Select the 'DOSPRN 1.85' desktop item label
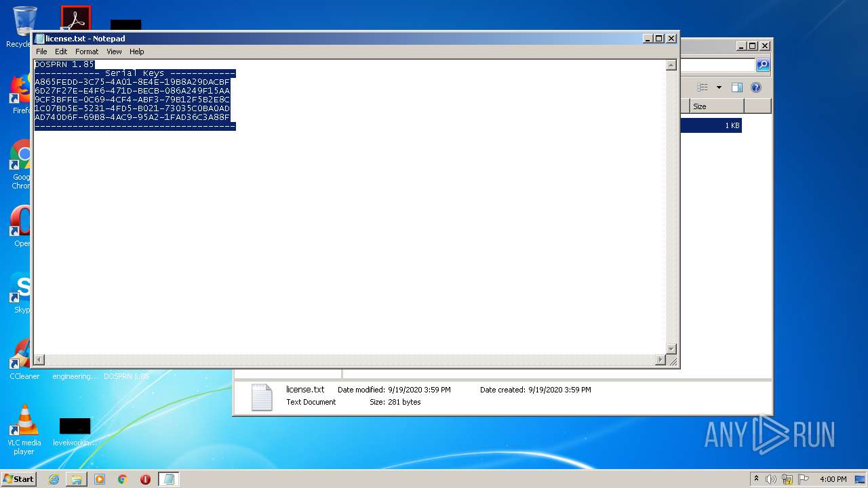Screen dimensions: 868x488 tap(126, 376)
